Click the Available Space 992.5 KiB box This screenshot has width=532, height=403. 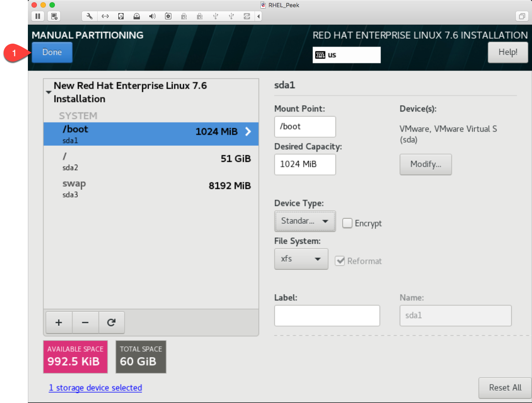75,357
